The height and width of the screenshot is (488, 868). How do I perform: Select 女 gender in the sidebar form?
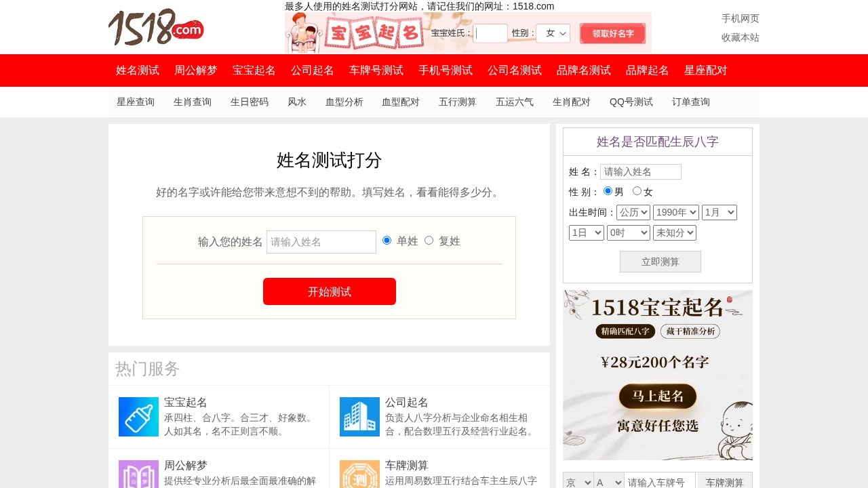(x=637, y=190)
